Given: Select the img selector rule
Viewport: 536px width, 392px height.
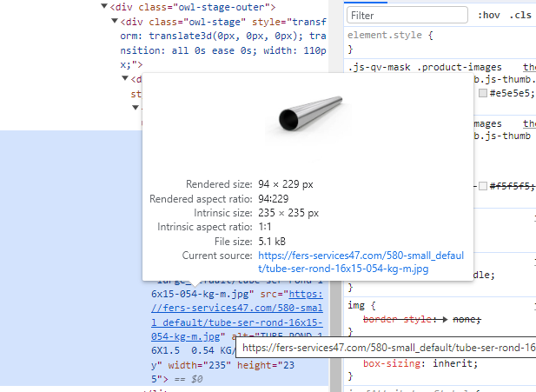Looking at the screenshot, I should (356, 305).
